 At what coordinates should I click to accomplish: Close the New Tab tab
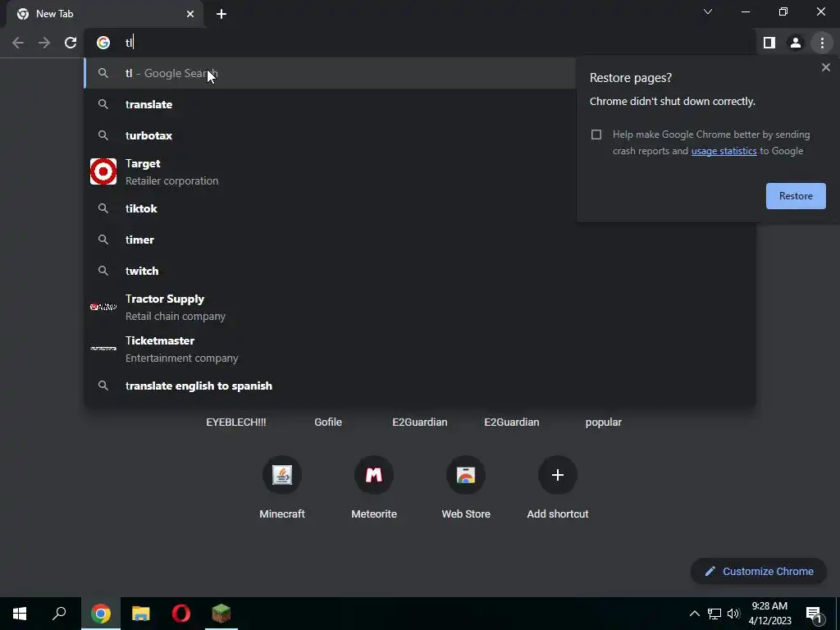click(190, 14)
